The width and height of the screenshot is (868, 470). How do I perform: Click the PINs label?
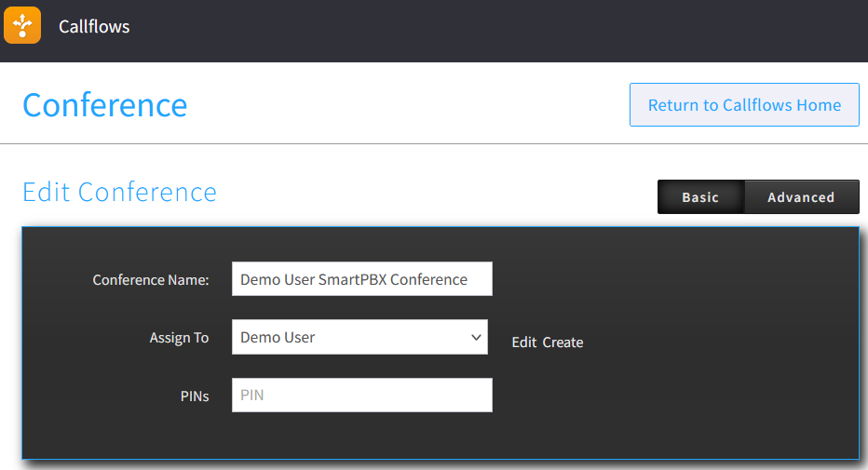tap(194, 396)
